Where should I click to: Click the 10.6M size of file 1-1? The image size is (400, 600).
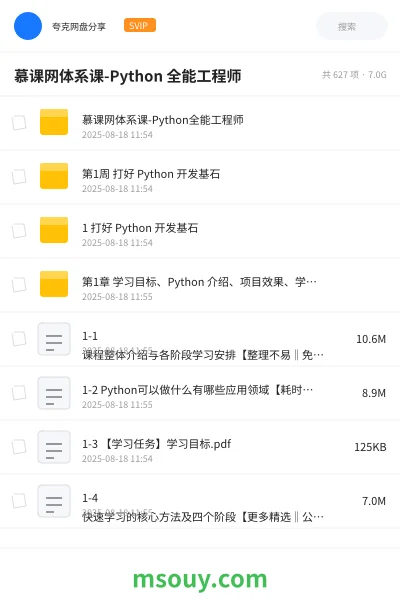click(x=371, y=339)
